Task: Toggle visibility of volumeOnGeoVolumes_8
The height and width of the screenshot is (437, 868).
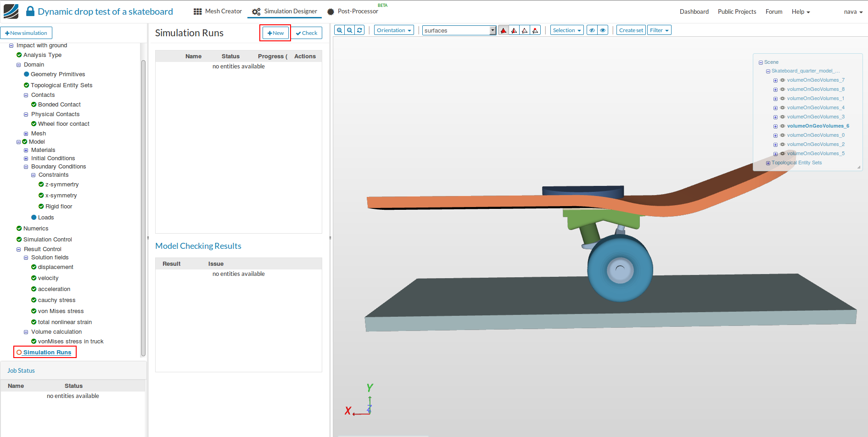Action: (x=783, y=89)
